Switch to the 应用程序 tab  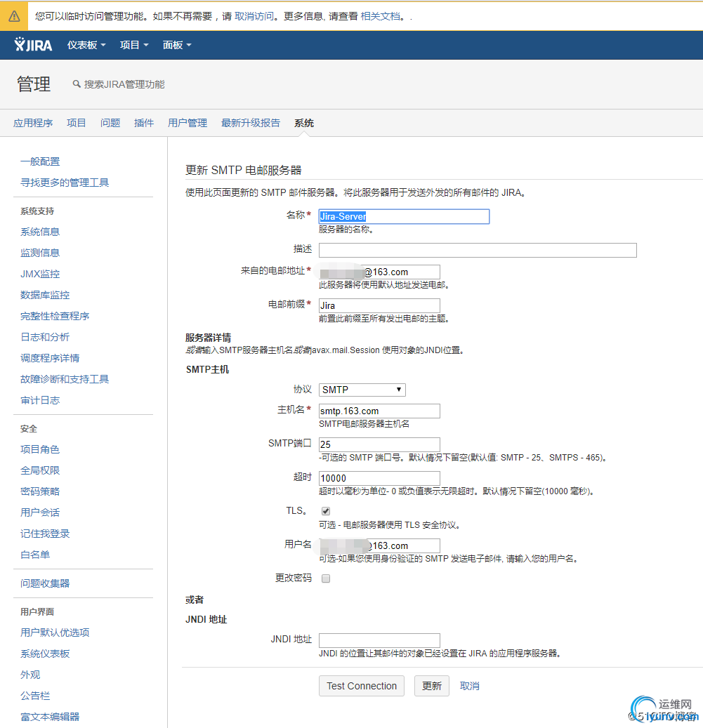click(33, 123)
